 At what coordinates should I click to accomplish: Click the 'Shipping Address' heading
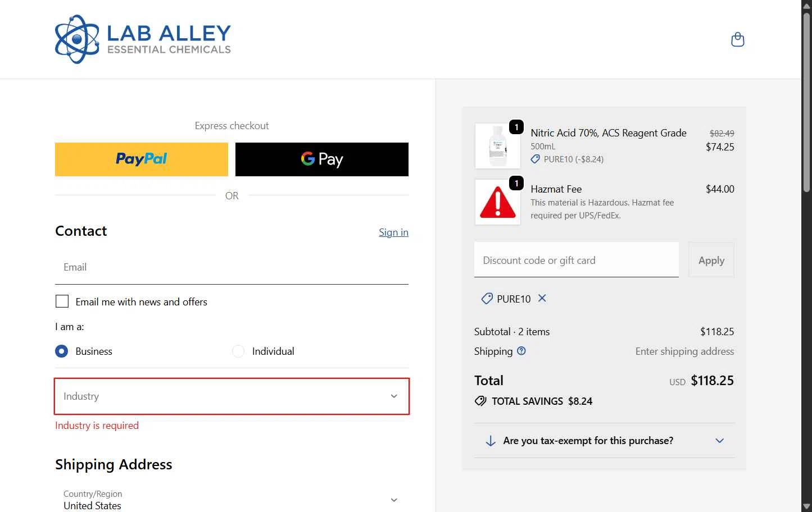click(114, 465)
